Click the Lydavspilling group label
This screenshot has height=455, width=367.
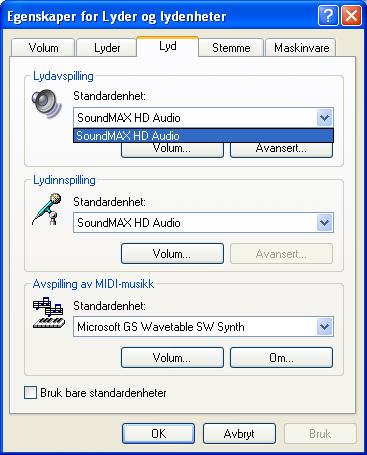pos(63,76)
